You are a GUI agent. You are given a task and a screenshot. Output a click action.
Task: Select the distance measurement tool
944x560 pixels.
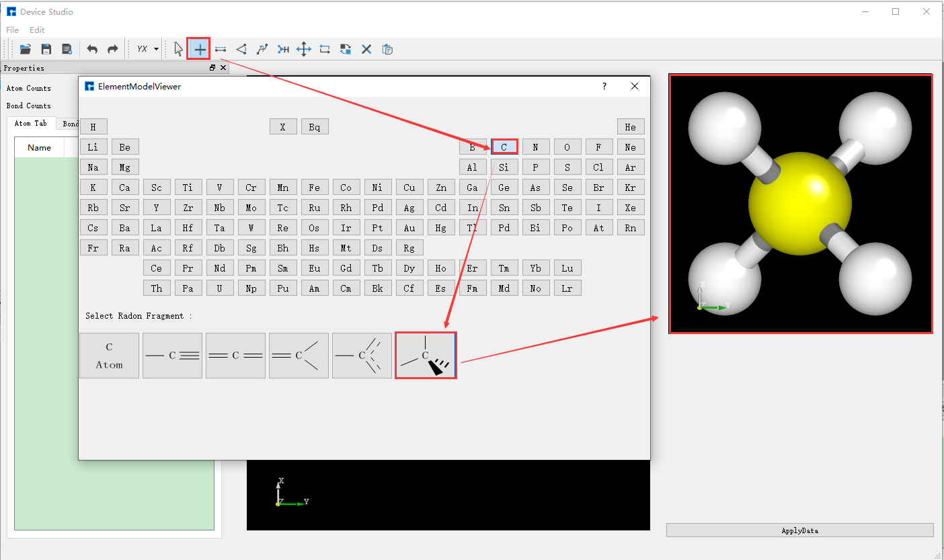tap(221, 48)
